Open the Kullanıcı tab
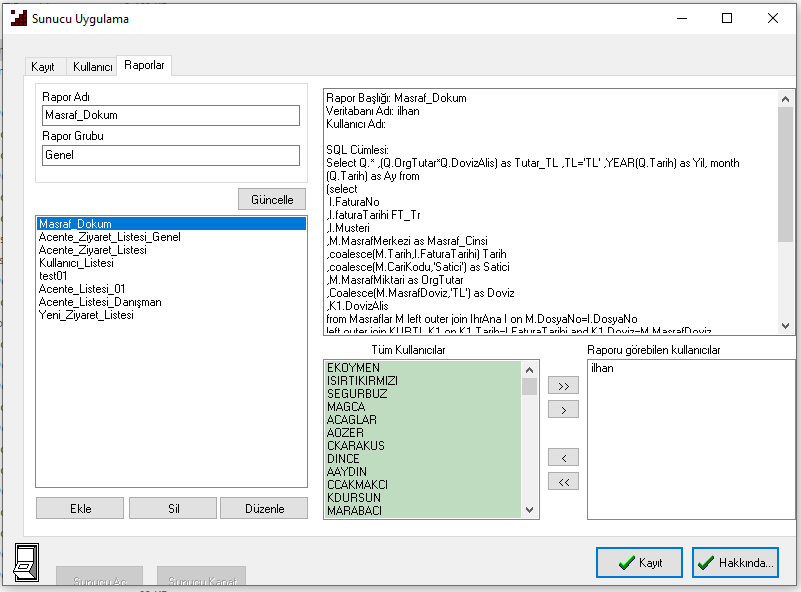Viewport: 801px width, 592px height. [x=92, y=67]
